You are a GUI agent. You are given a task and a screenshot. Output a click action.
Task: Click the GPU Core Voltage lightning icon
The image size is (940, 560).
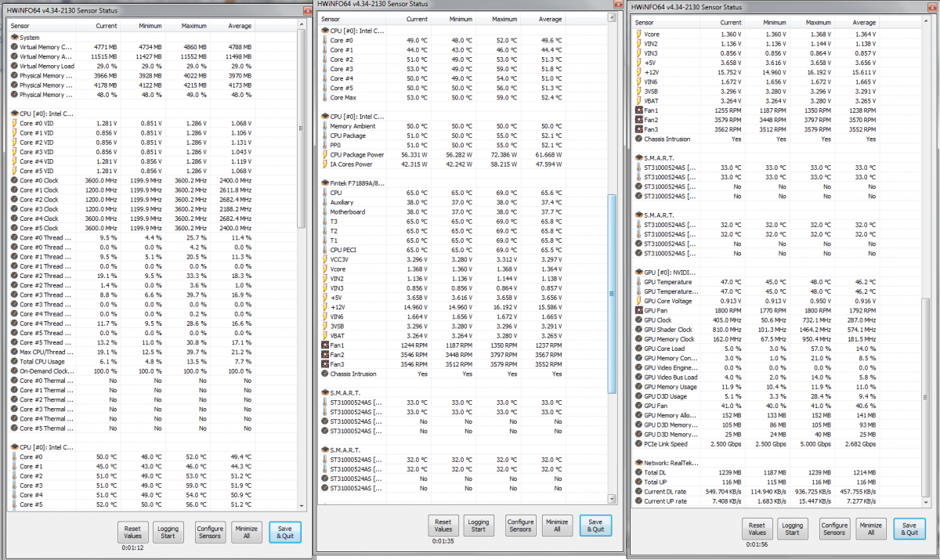(x=638, y=301)
